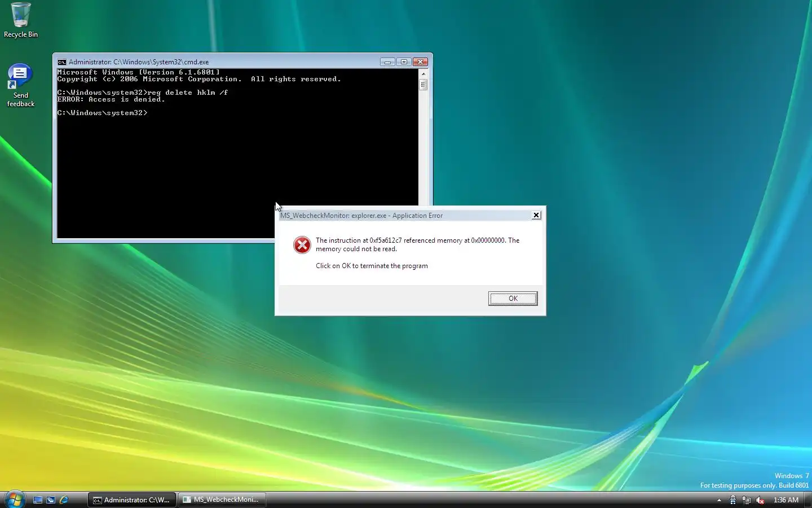Click the last 'C:\Windows\system32>' prompt line
Image resolution: width=812 pixels, height=508 pixels.
coord(102,113)
